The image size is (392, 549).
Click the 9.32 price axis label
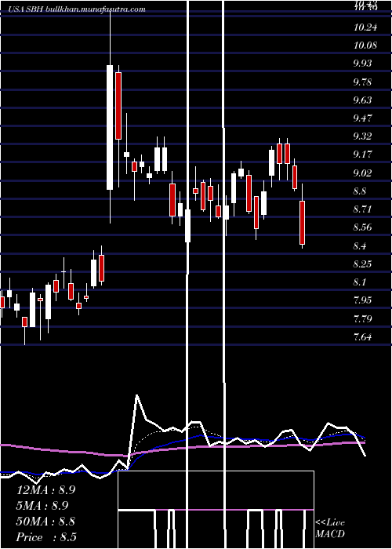(362, 136)
